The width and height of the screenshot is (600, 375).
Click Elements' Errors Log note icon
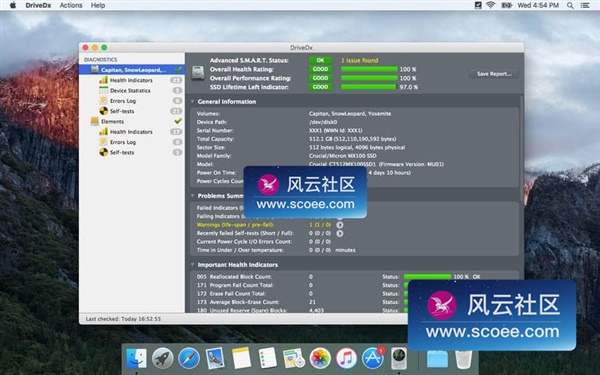(103, 142)
